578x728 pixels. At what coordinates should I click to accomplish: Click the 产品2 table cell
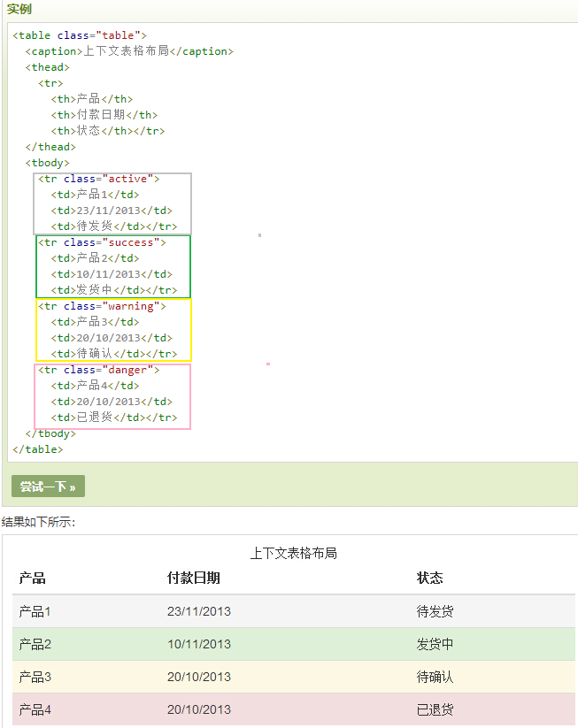[x=35, y=644]
